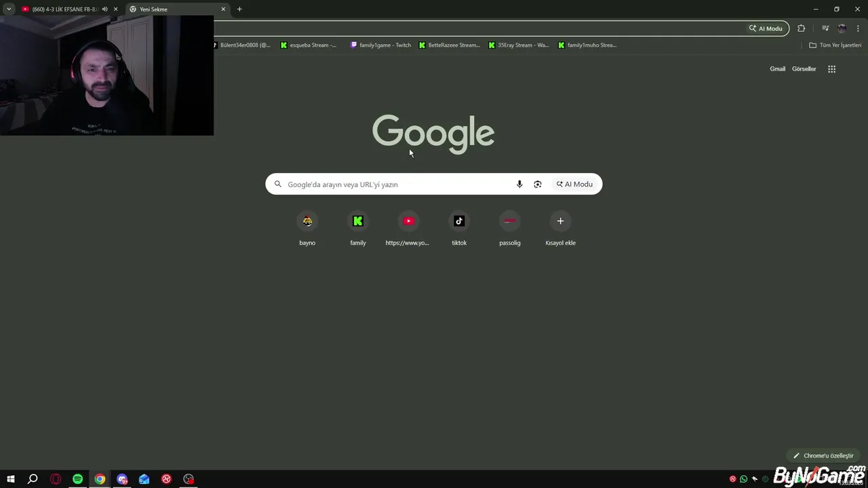Viewport: 868px width, 488px height.
Task: Open the family Kick shortcut tile
Action: click(x=358, y=228)
